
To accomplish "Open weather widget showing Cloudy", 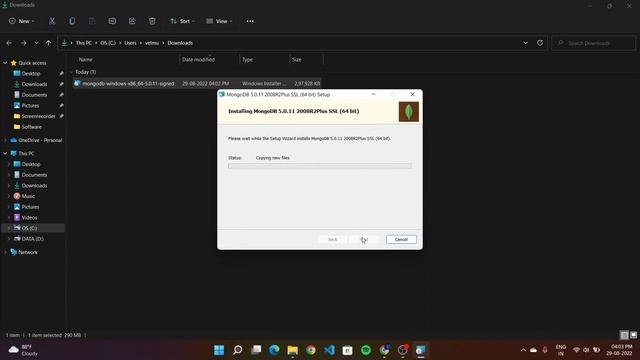I will 24,350.
